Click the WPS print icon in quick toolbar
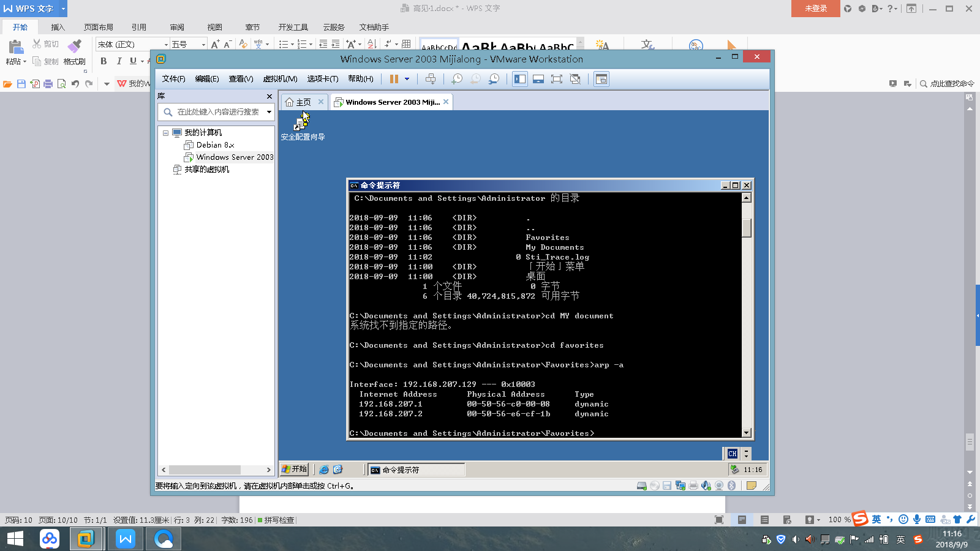 pos(48,84)
